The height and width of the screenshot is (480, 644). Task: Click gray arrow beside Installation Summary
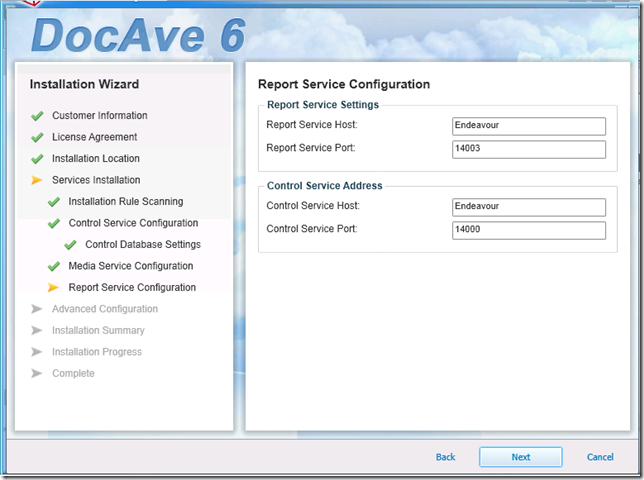(x=37, y=330)
